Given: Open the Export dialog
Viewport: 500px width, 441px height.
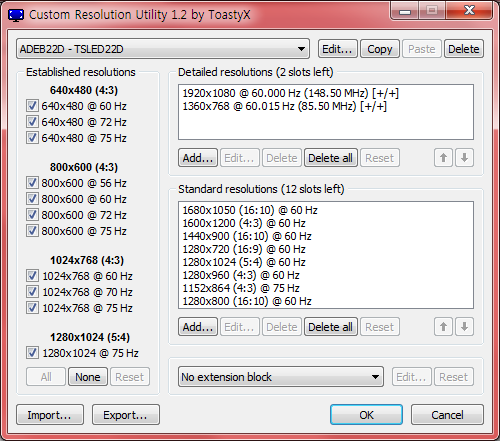Looking at the screenshot, I should (x=126, y=415).
